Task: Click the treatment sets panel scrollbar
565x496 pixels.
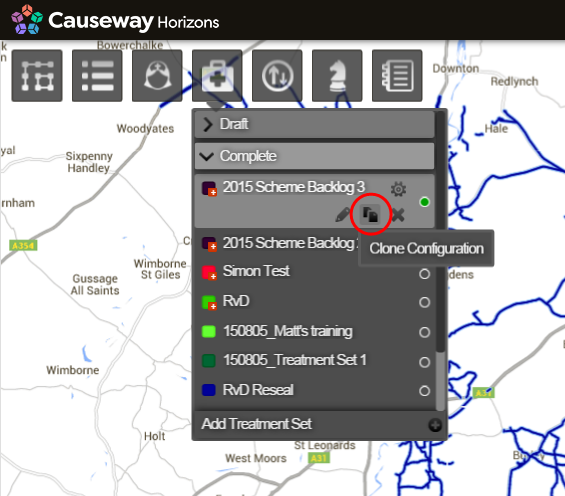Action: (x=440, y=380)
